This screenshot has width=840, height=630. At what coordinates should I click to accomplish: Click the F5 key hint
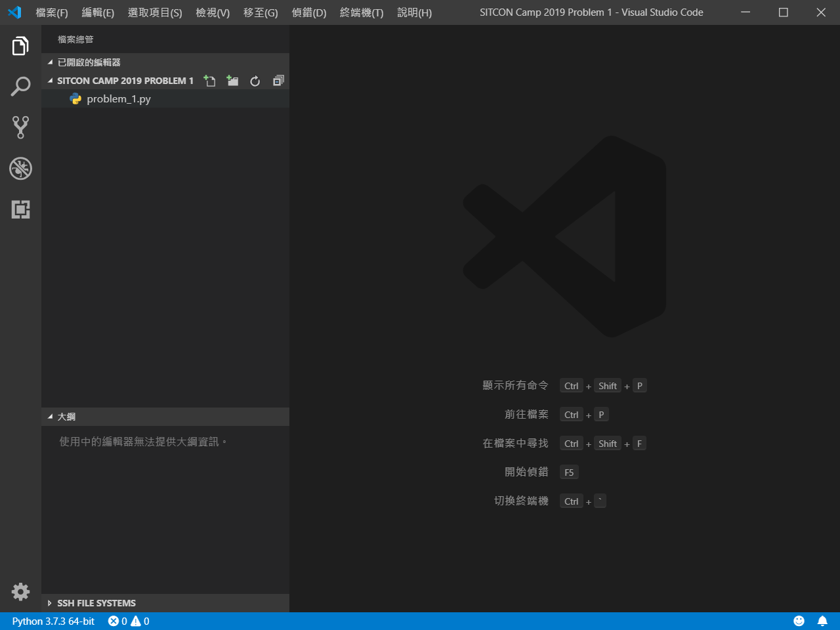pyautogui.click(x=569, y=472)
